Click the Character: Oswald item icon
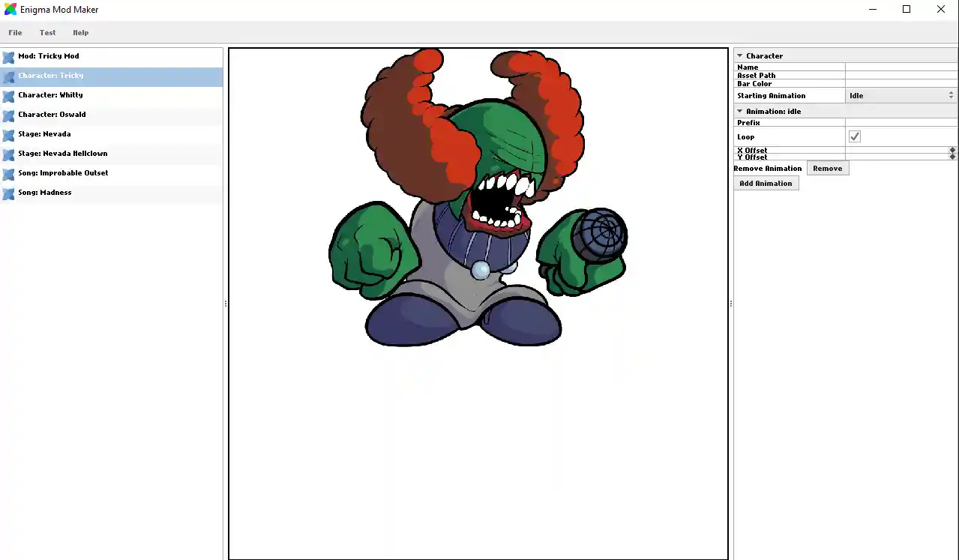Viewport: 959px width, 560px height. pos(8,115)
